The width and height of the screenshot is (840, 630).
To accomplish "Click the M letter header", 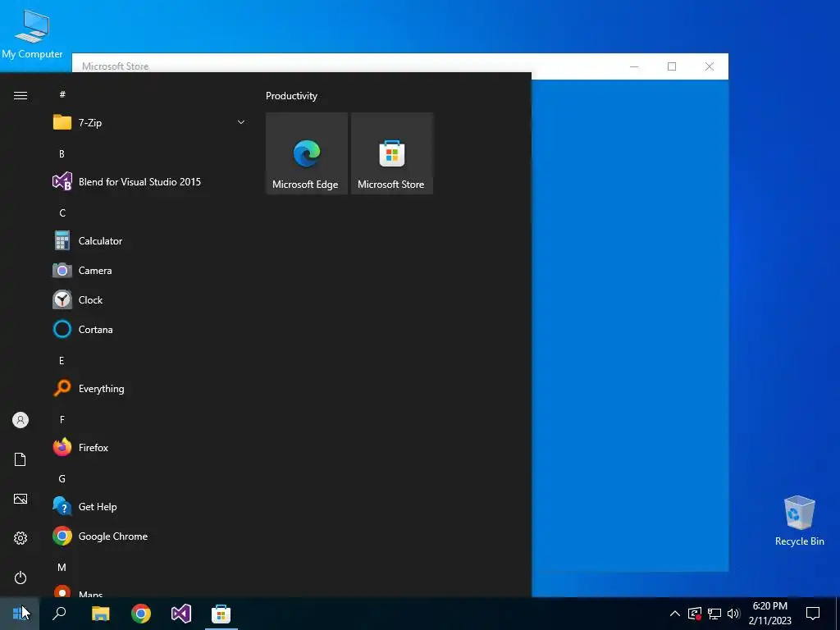I will 62,568.
